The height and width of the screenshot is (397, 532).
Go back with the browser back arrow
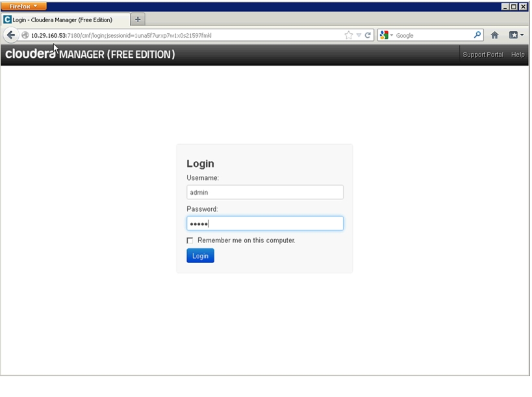tap(11, 35)
